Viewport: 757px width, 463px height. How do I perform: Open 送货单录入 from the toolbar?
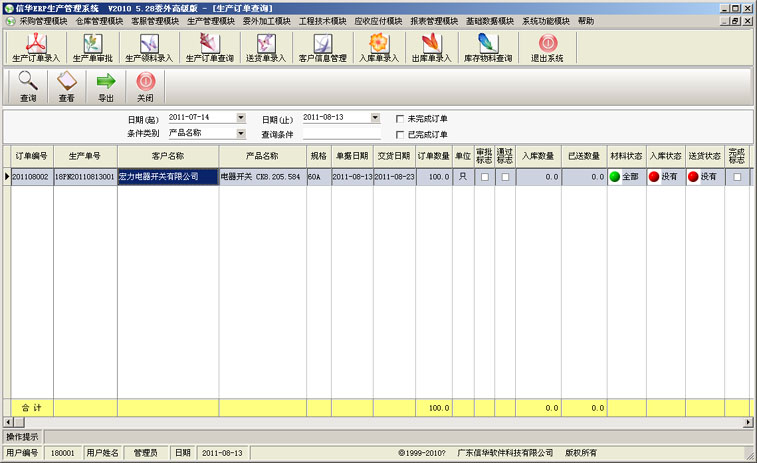[265, 47]
